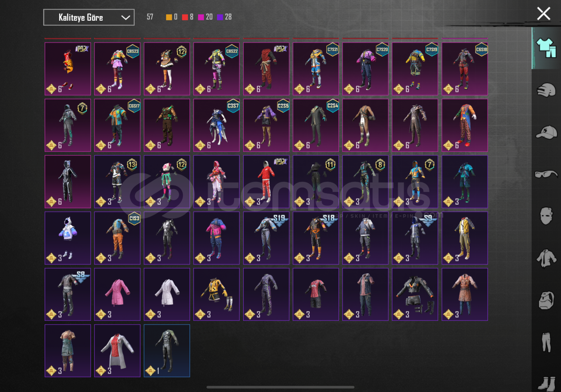Select the brown jumpsuit outfit
Image resolution: width=561 pixels, height=392 pixels.
tap(365, 125)
